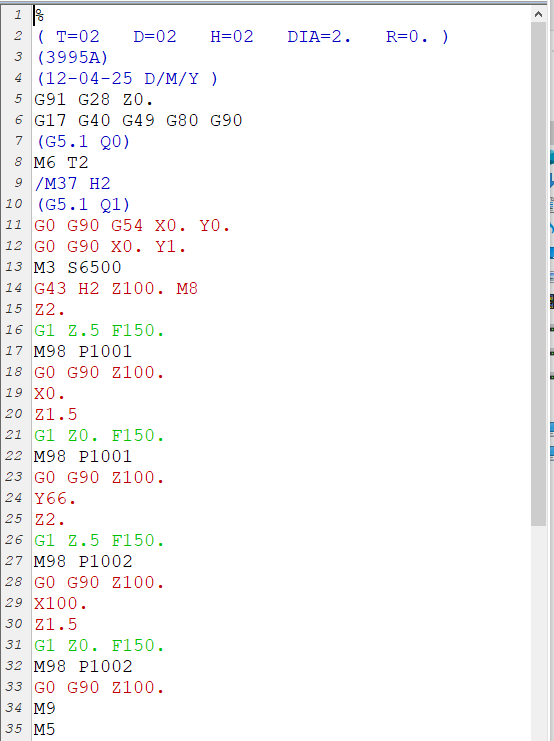Image resolution: width=554 pixels, height=741 pixels.
Task: Click the 'M98 P1002' call on line 27
Action: point(83,561)
